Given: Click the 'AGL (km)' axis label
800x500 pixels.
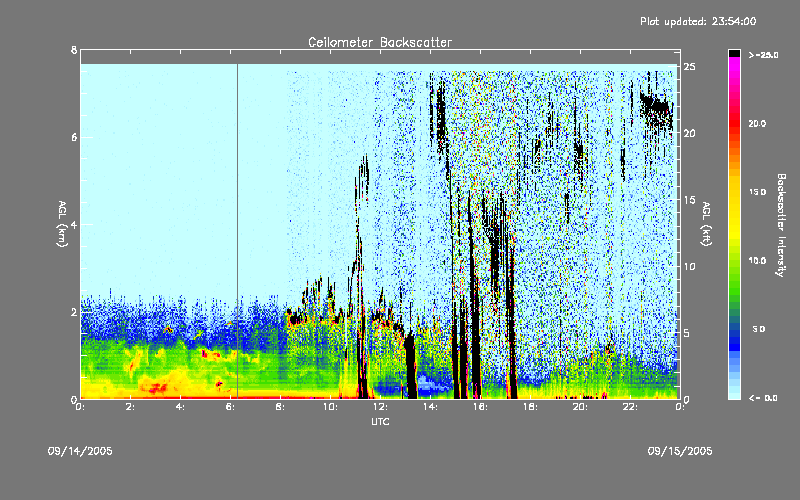Looking at the screenshot, I should 62,224.
